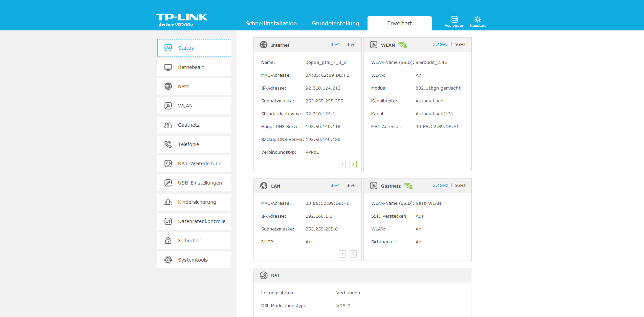
Task: Switch Internet panel to IPv6
Action: coord(351,45)
